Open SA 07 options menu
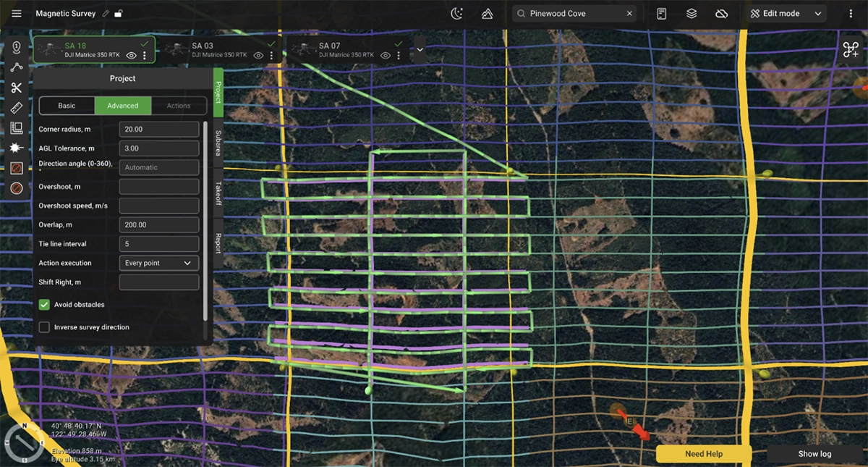868x467 pixels. pyautogui.click(x=399, y=55)
